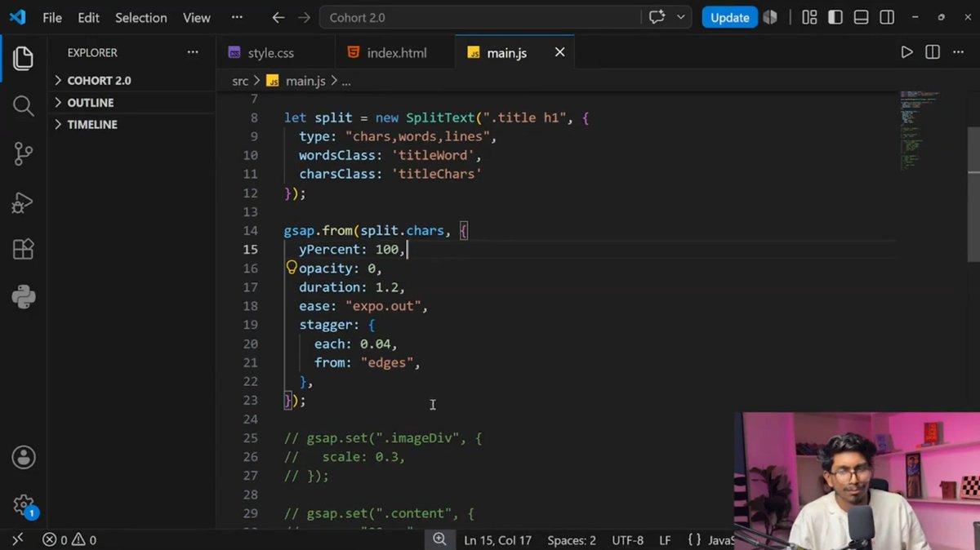The image size is (980, 550).
Task: Close the main.js tab
Action: pos(559,52)
